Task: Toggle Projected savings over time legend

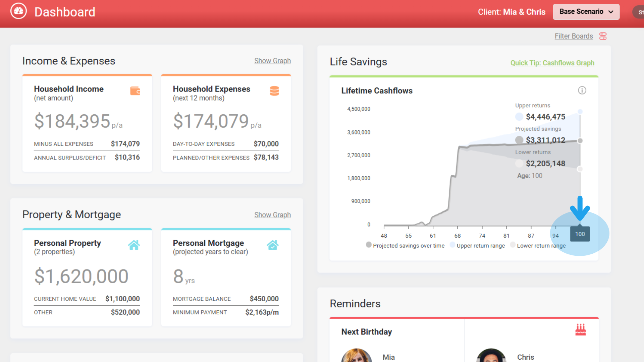Action: click(x=405, y=245)
